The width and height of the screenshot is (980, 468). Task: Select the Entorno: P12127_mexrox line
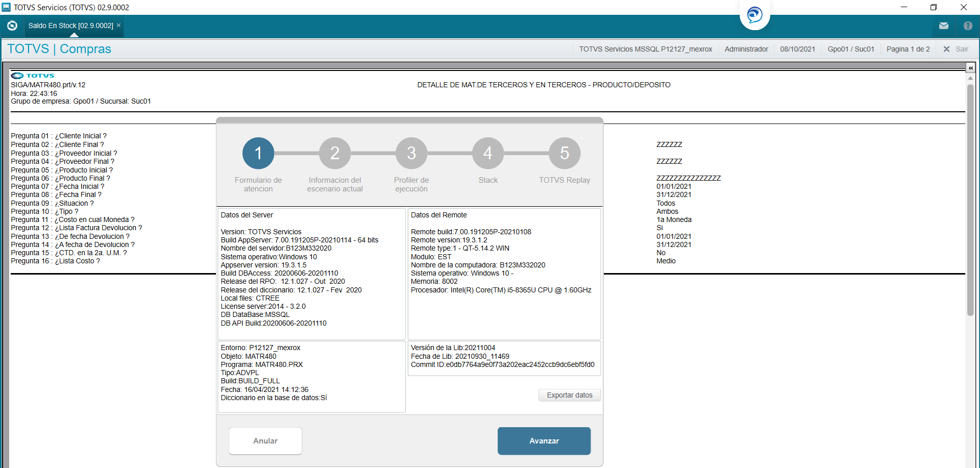click(260, 348)
